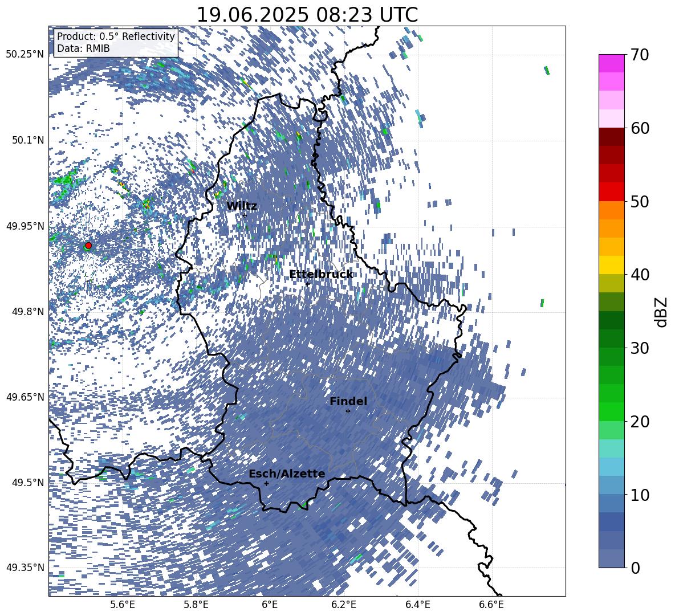The height and width of the screenshot is (616, 675).
Task: Click the colorbar 10 tick label
Action: pos(640,495)
